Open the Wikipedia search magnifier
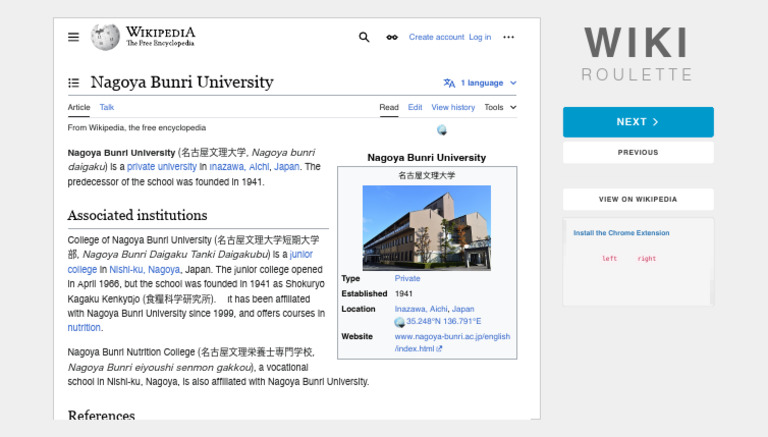Screen dimensions: 768x437 coord(364,37)
